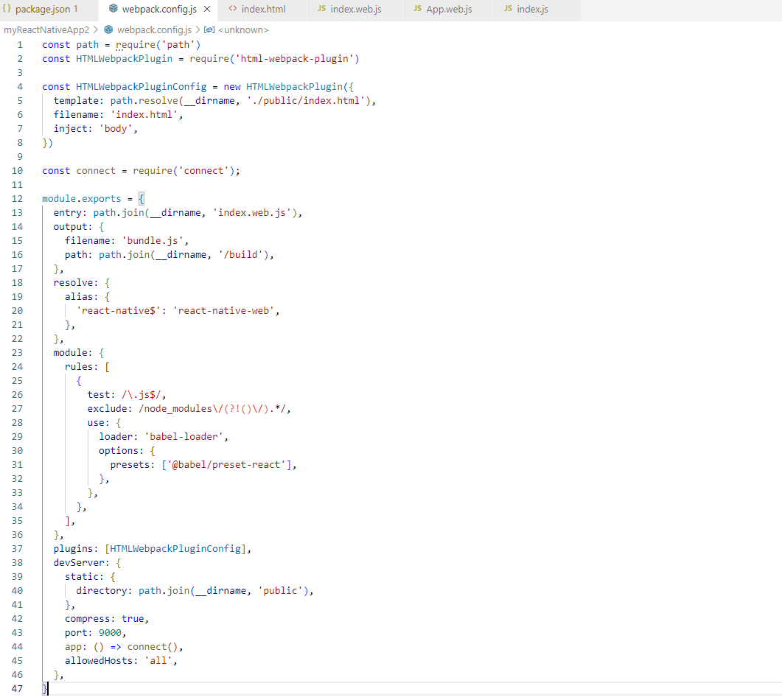Click the JS icon on App.web.js tab
The image size is (782, 700).
417,9
